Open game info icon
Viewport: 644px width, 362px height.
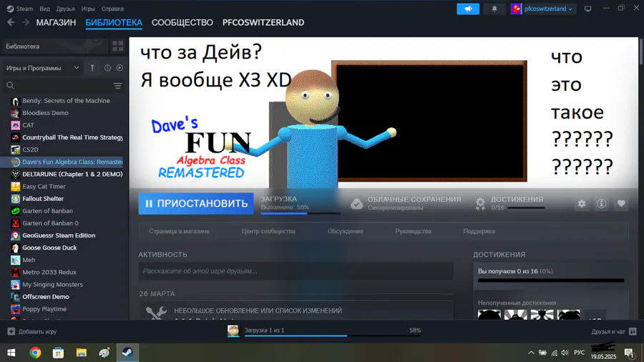coord(601,204)
